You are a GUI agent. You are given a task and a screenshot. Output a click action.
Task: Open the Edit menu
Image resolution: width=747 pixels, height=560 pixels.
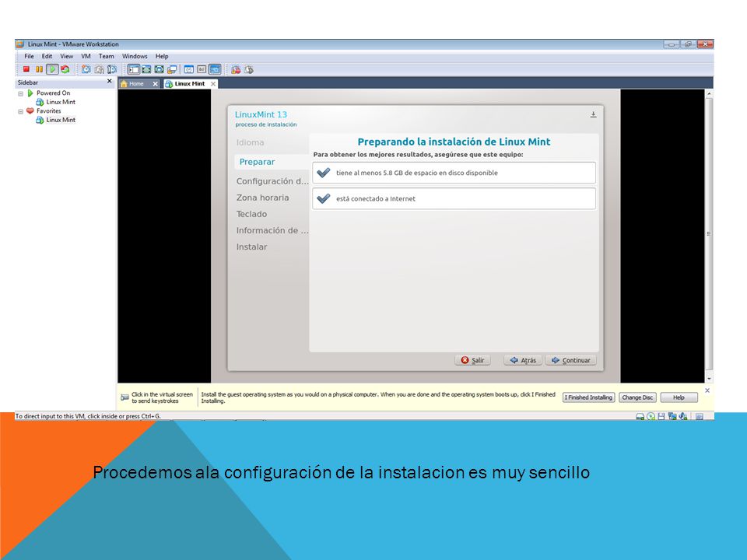[x=47, y=56]
